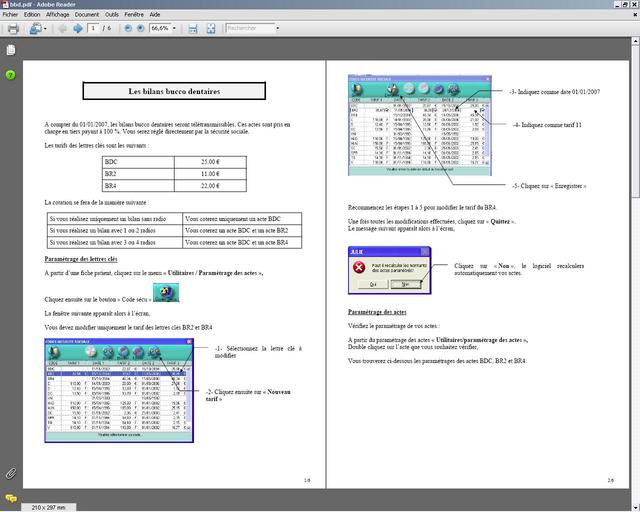Click the zoom in (plus) button

[140, 29]
